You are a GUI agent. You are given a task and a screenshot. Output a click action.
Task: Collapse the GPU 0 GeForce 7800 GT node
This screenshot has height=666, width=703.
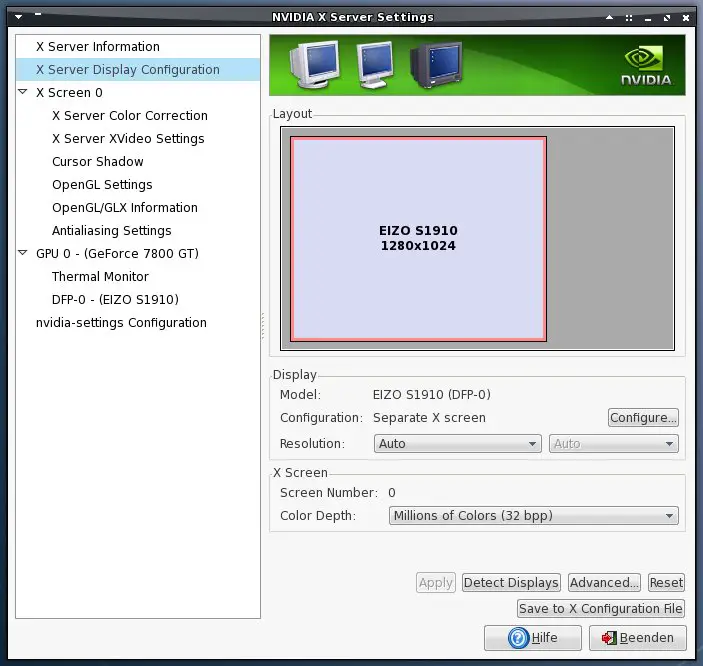[x=23, y=254]
